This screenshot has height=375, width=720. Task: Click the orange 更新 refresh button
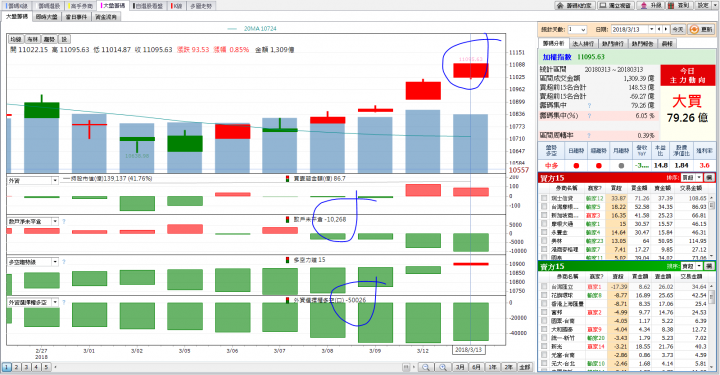click(x=702, y=29)
